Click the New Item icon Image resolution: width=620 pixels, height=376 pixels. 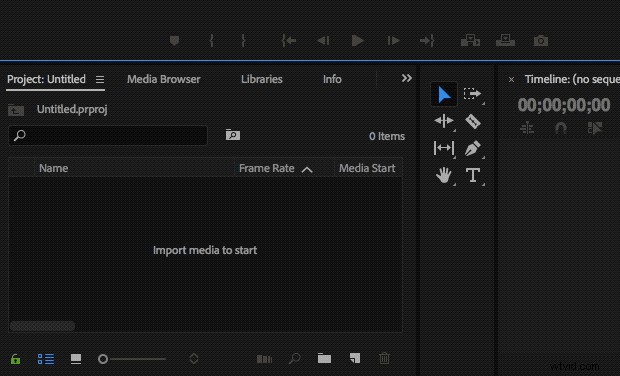tap(355, 358)
